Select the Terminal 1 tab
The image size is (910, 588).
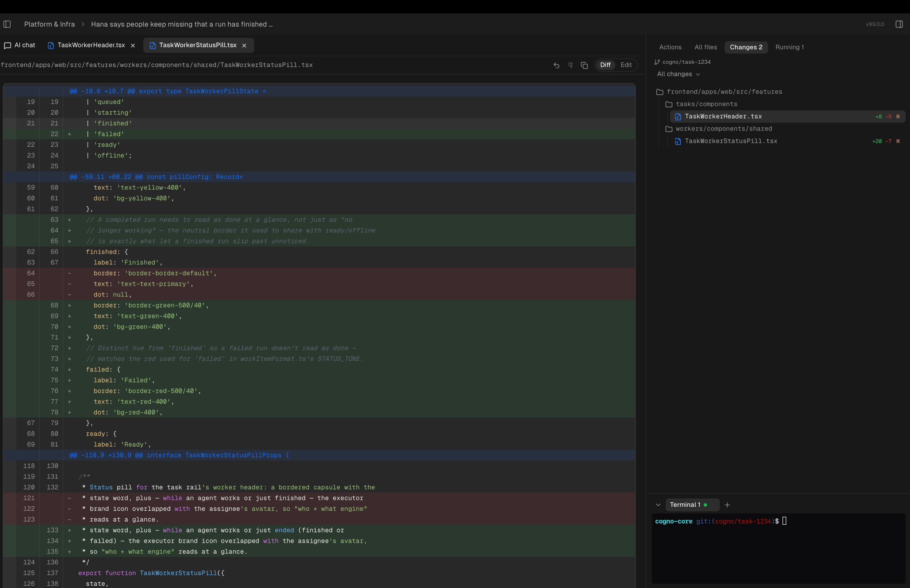pos(692,505)
